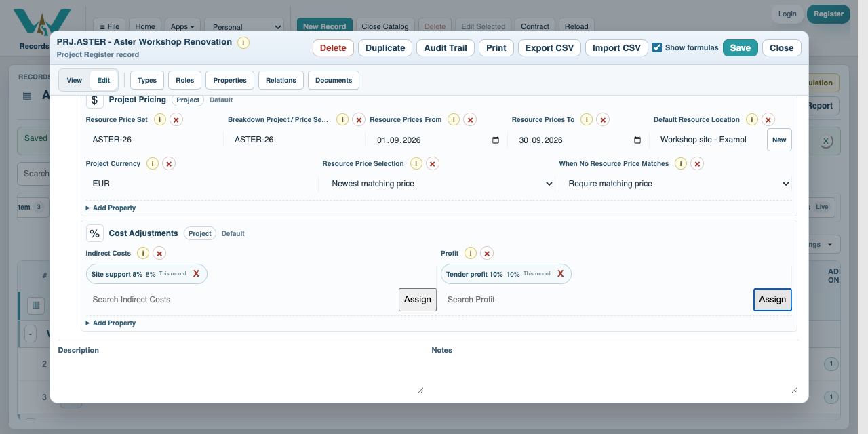The image size is (868, 434).
Task: Open calendar picker for Resource Prices To
Action: coord(637,140)
